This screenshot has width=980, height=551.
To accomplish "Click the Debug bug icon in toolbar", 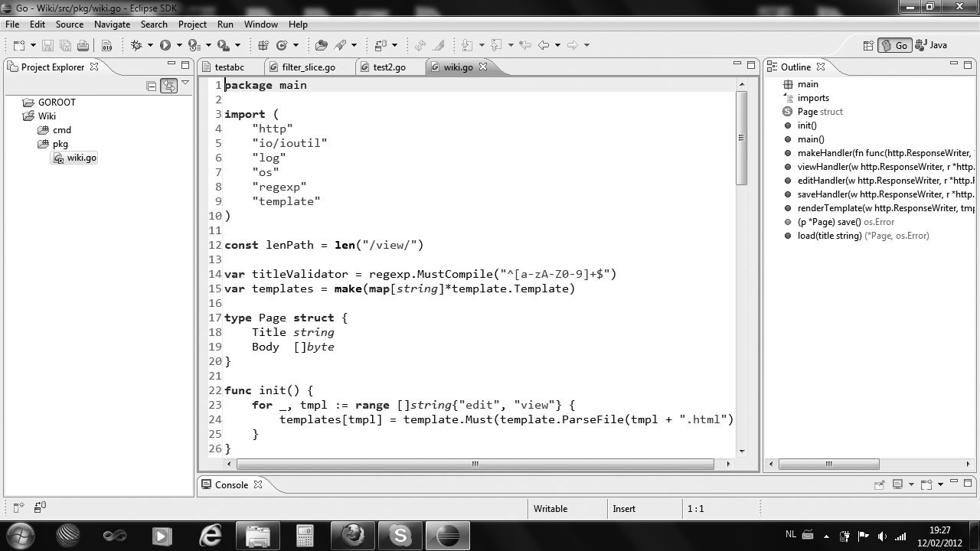I will [x=137, y=45].
